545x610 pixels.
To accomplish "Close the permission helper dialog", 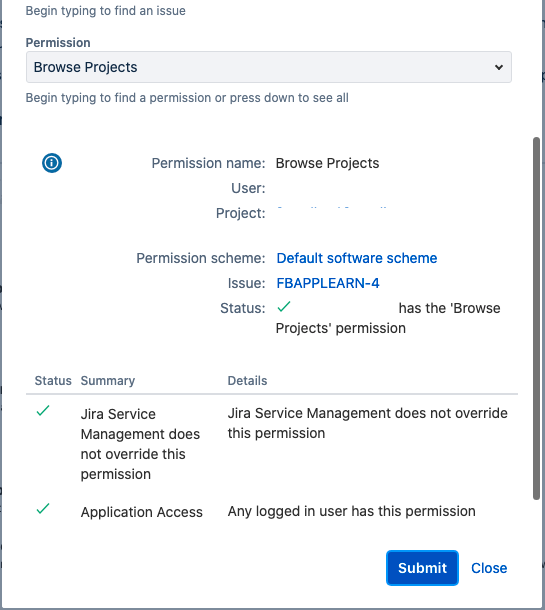I will pyautogui.click(x=489, y=568).
